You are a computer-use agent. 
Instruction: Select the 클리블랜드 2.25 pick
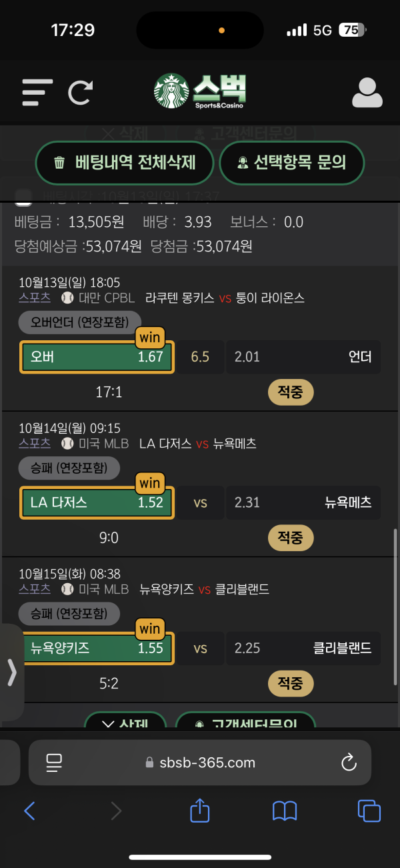pyautogui.click(x=303, y=648)
